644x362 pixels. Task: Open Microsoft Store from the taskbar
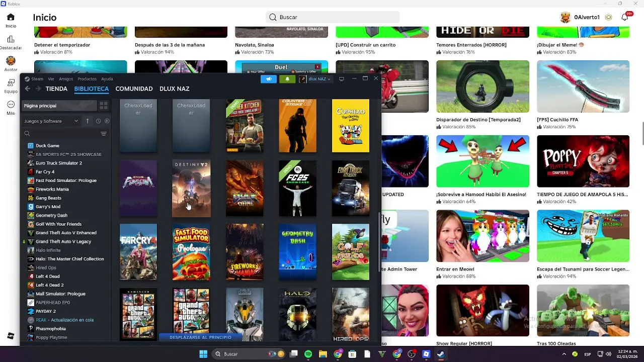coord(353,354)
